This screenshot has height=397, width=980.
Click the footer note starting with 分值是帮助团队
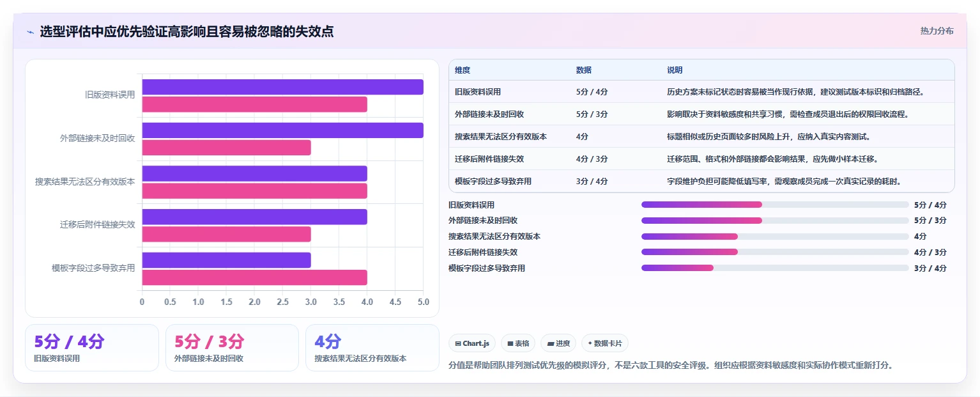[x=670, y=366]
